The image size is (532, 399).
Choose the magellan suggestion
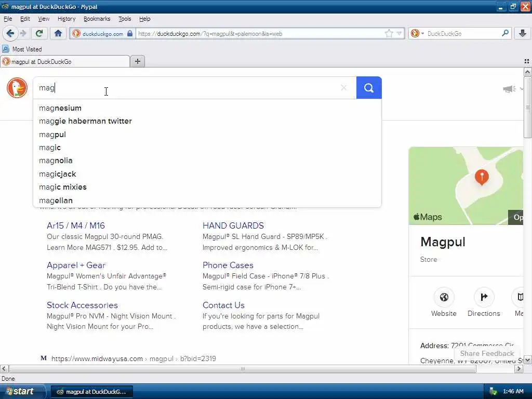(207, 200)
